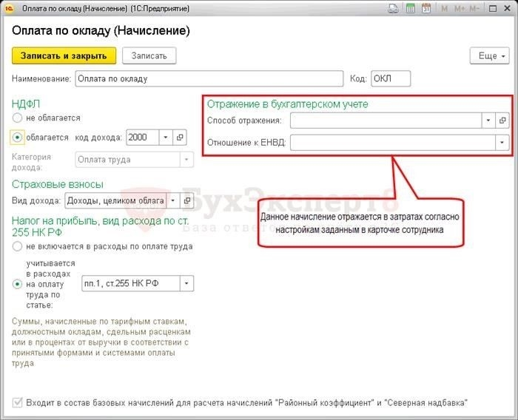Screen dimensions: 518x420
Task: Maximize the Оплата по окладу window
Action: tap(493, 9)
